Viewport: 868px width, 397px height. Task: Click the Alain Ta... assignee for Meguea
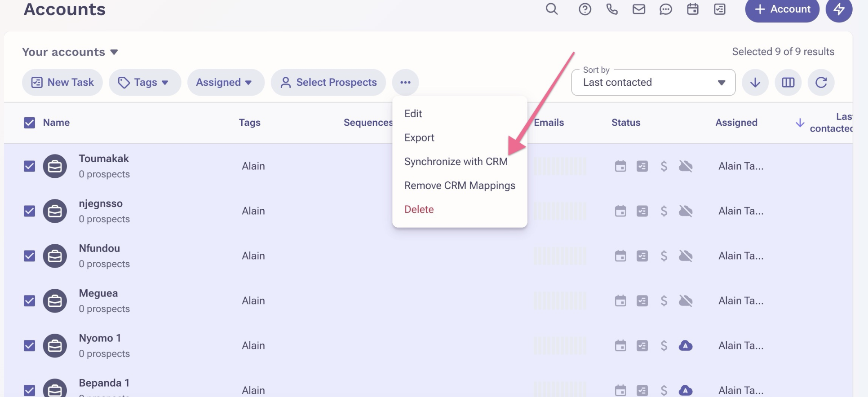coord(741,301)
